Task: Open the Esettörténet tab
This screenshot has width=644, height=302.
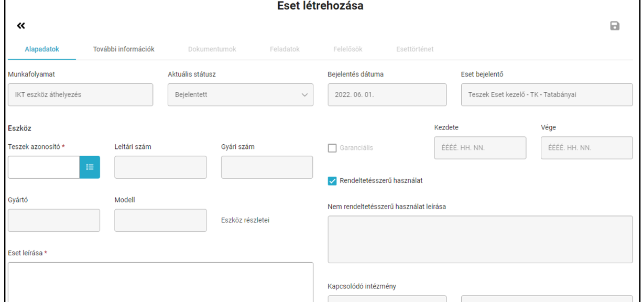Action: tap(415, 49)
